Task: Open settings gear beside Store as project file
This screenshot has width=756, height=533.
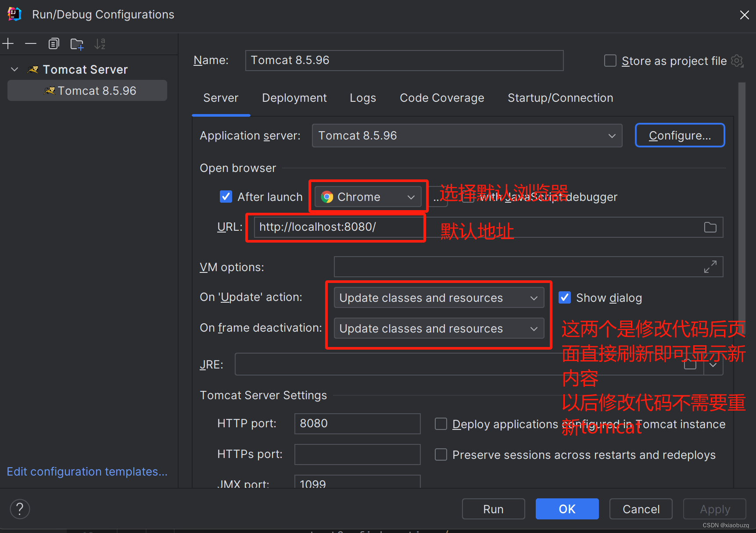Action: 737,61
